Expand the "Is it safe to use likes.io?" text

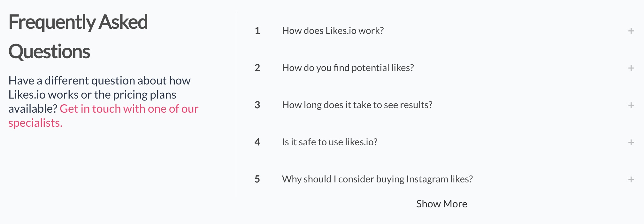[x=330, y=142]
